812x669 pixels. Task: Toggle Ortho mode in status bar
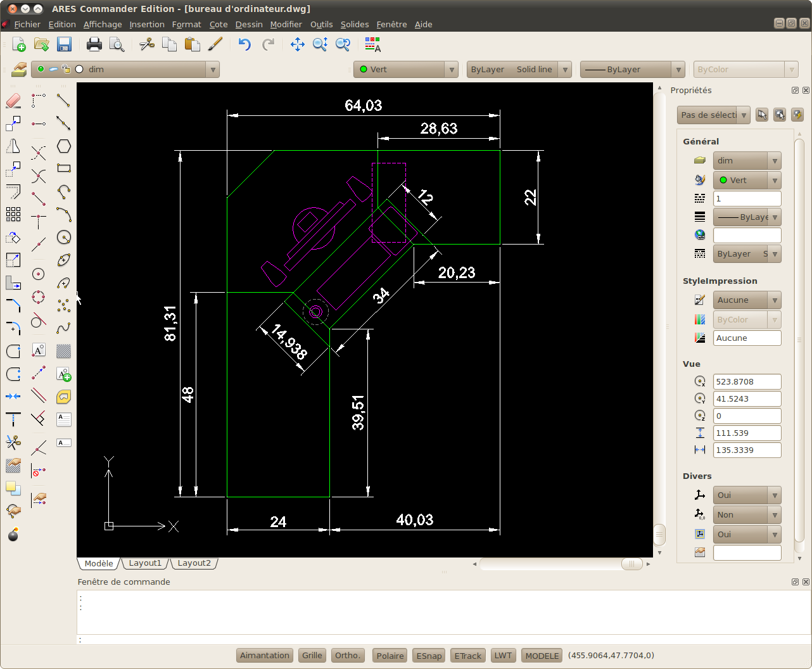coord(347,656)
